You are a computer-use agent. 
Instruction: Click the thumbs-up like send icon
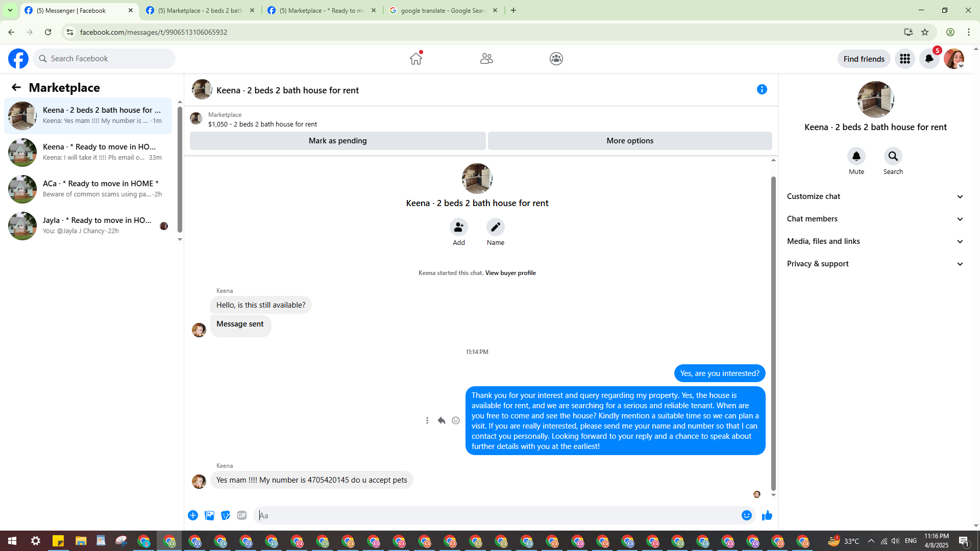767,516
